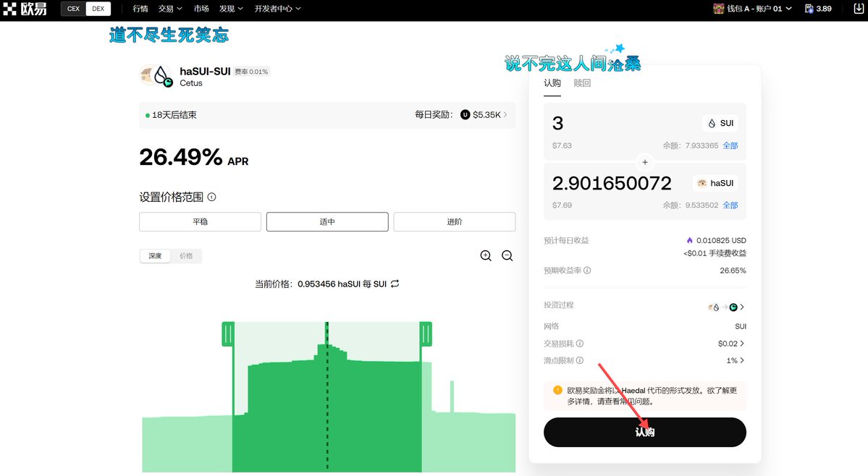This screenshot has width=868, height=476.
Task: Expand the 开发者中心 dropdown menu
Action: click(277, 9)
